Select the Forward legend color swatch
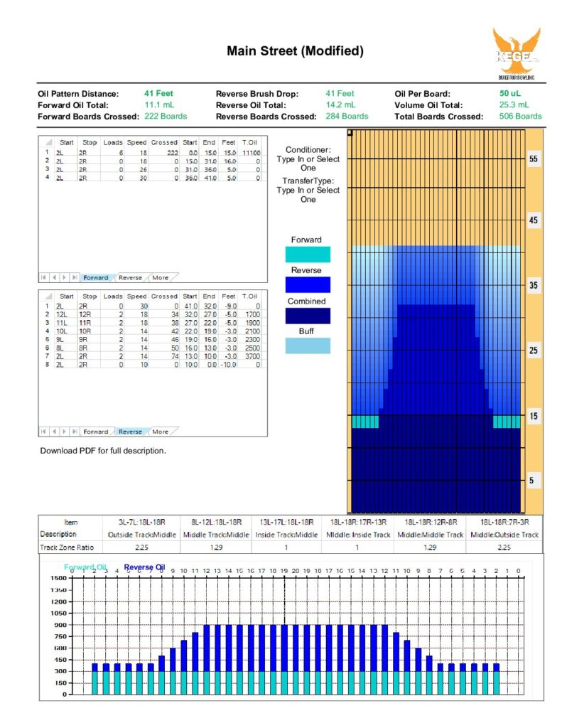This screenshot has width=562, height=728. (x=308, y=255)
